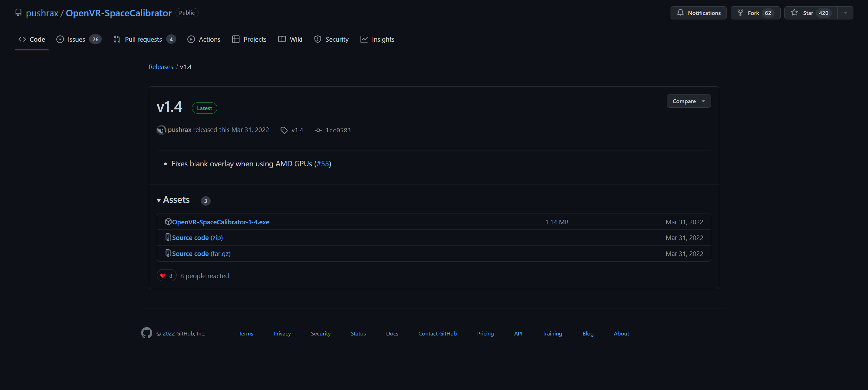The width and height of the screenshot is (868, 390).
Task: Click the package icon beside the exe asset
Action: pos(168,222)
